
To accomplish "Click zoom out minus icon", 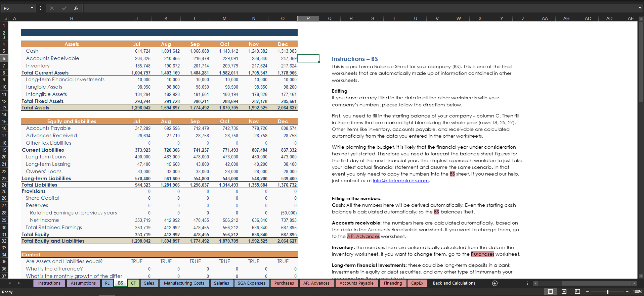I will click(588, 292).
